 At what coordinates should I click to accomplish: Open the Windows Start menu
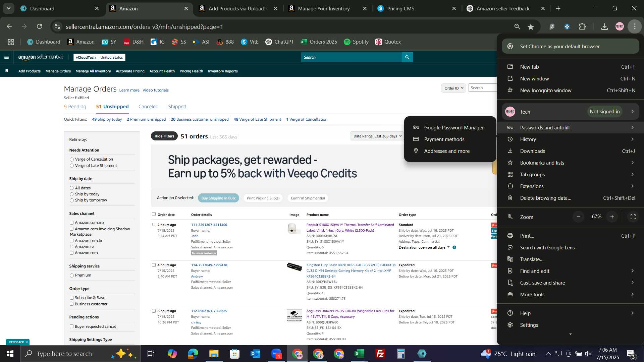click(10, 354)
